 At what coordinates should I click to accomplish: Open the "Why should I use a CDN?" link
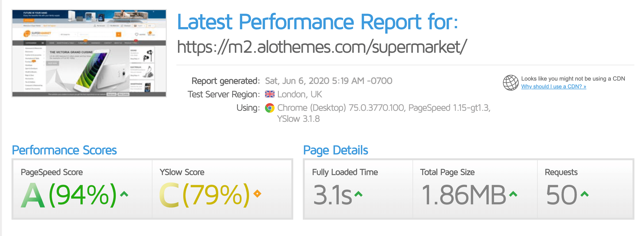[x=553, y=87]
